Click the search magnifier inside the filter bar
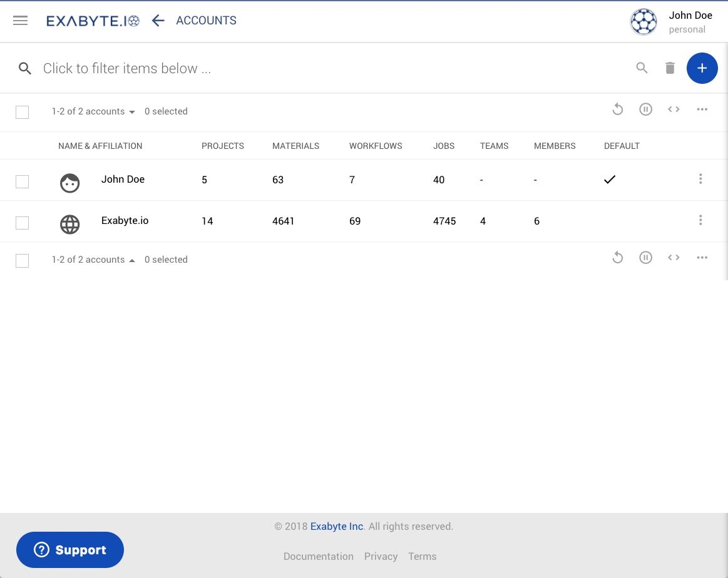This screenshot has height=578, width=728. tap(642, 68)
